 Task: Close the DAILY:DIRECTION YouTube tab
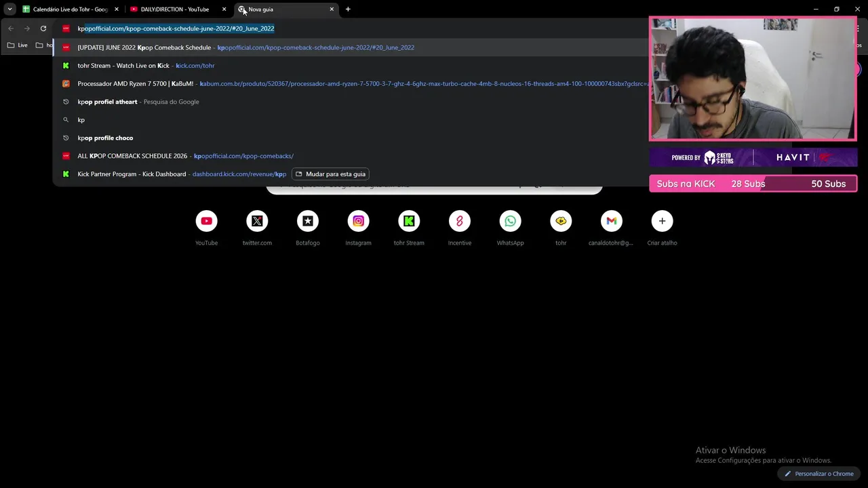(224, 9)
